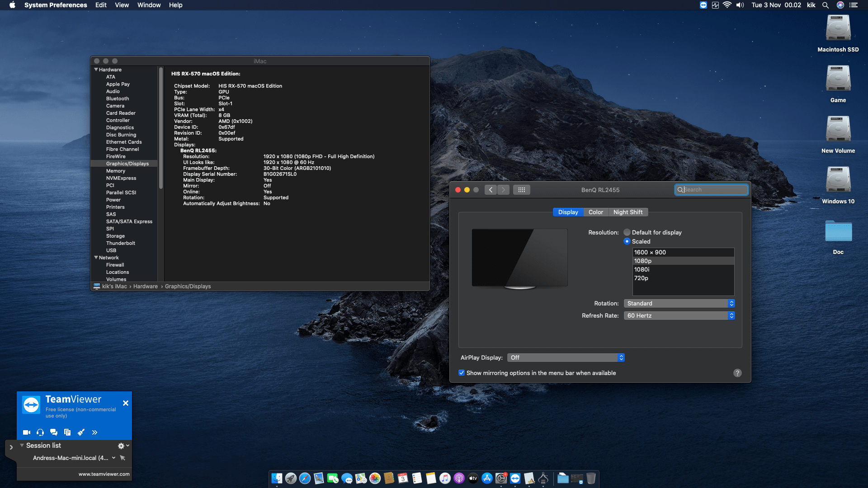Select the Scaled resolution radio button
The width and height of the screenshot is (868, 488).
[627, 241]
